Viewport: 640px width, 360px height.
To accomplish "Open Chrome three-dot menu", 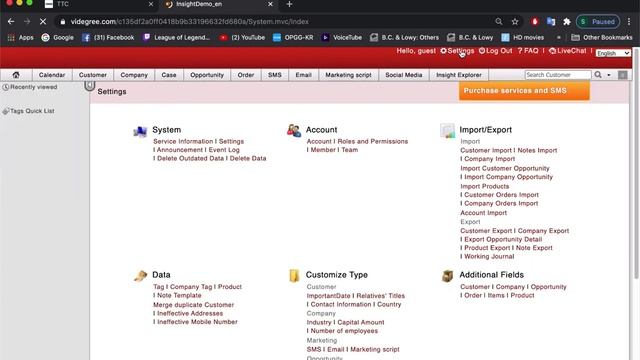I will (x=629, y=22).
